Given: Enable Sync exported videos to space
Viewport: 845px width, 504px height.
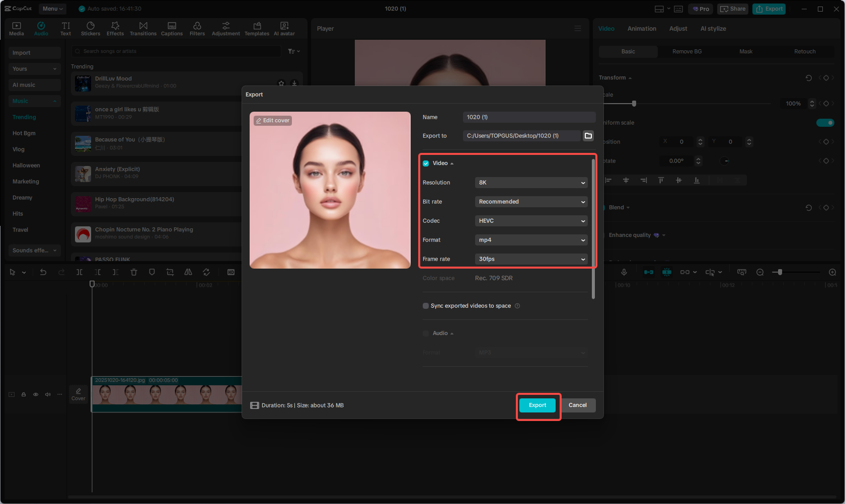Looking at the screenshot, I should (x=426, y=306).
